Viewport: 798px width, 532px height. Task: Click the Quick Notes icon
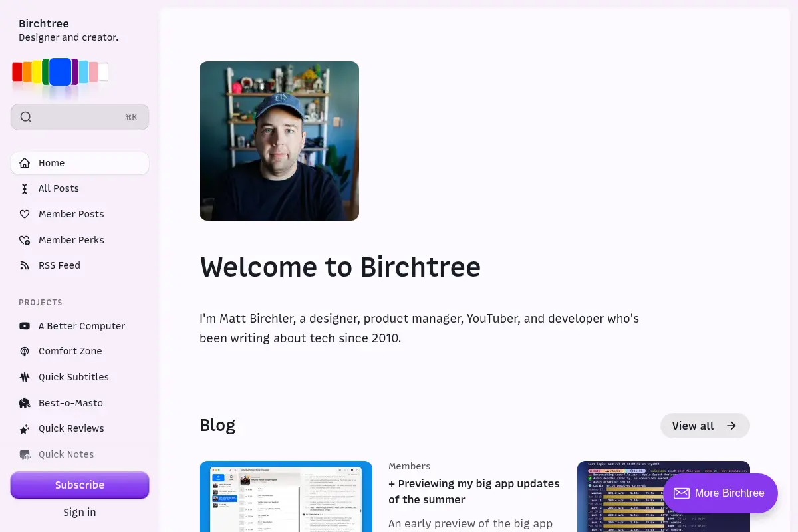25,455
